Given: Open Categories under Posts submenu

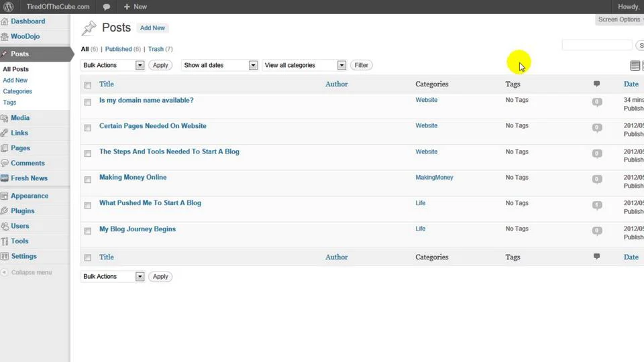Looking at the screenshot, I should (x=17, y=91).
